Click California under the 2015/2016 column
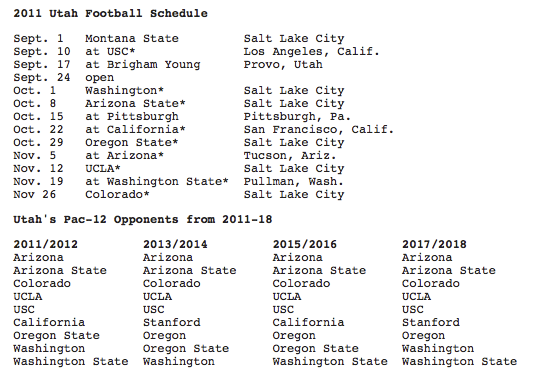The width and height of the screenshot is (542, 380). click(308, 322)
